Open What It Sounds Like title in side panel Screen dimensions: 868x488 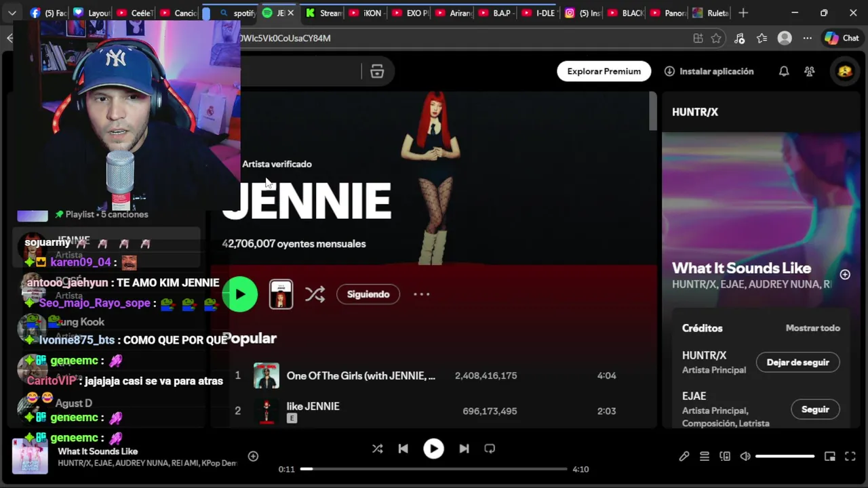tap(741, 268)
